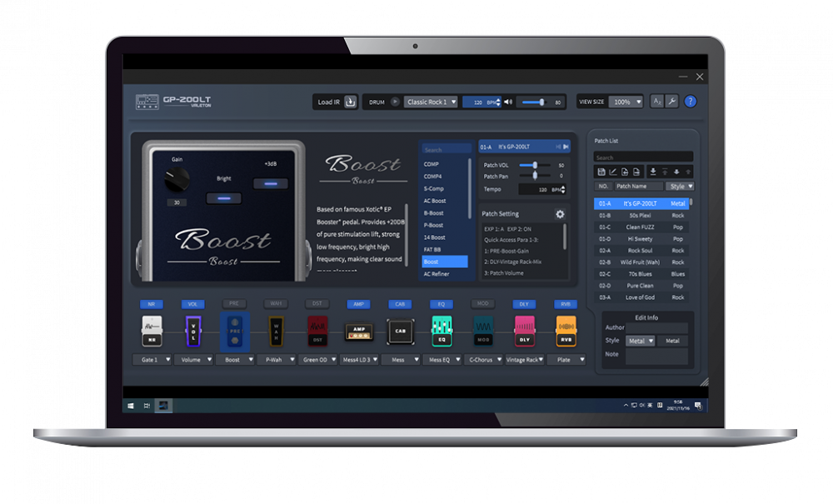Open the VIEW SIZE 100% dropdown
The height and width of the screenshot is (504, 833).
point(626,102)
